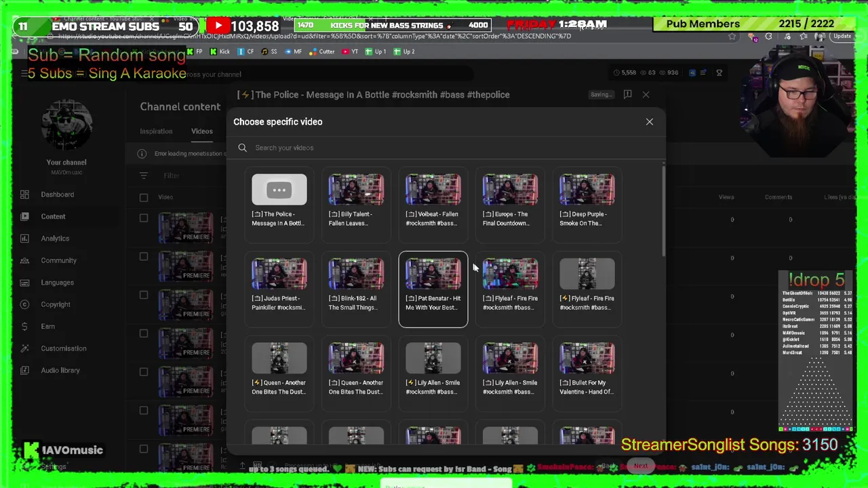Open the MF bookmark
Screen dimensions: 868x488
(293, 52)
